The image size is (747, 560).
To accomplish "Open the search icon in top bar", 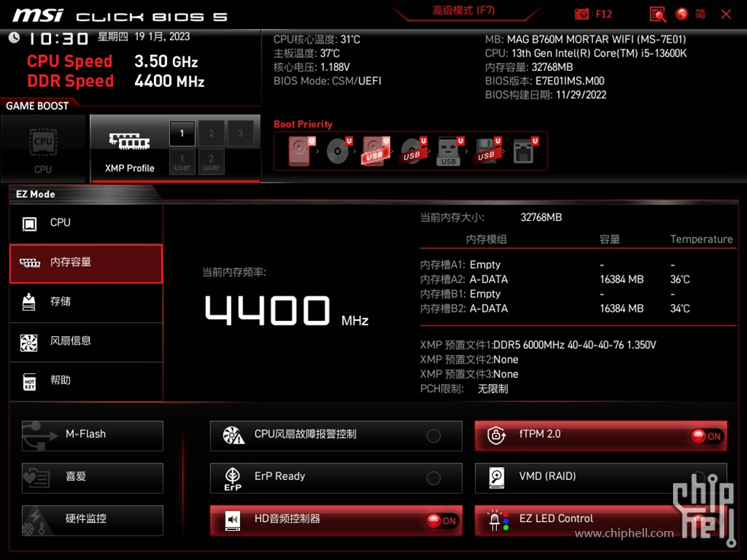I will coord(658,14).
